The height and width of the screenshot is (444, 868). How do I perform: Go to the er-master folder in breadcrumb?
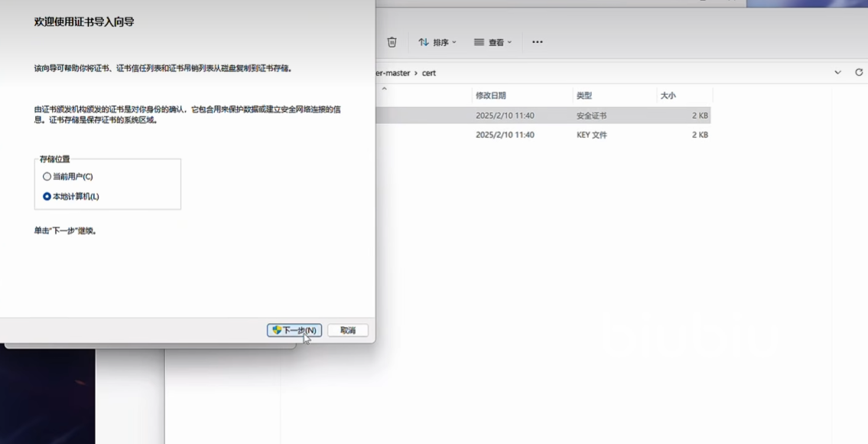393,73
